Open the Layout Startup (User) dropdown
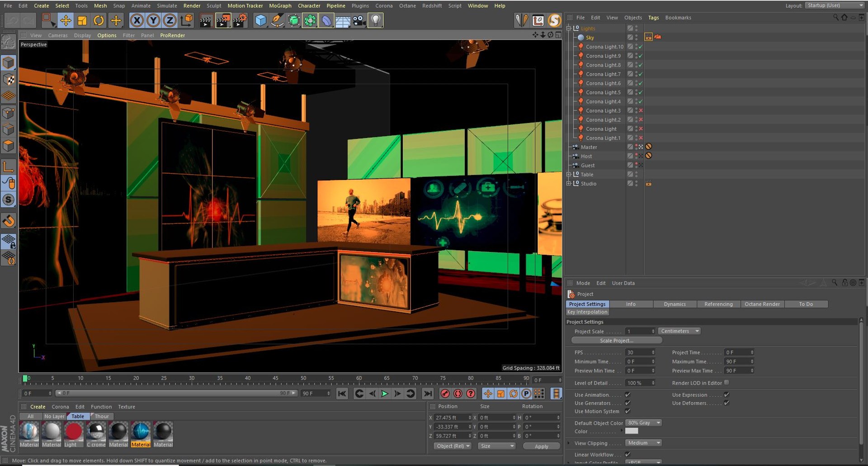868x466 pixels. [x=835, y=5]
